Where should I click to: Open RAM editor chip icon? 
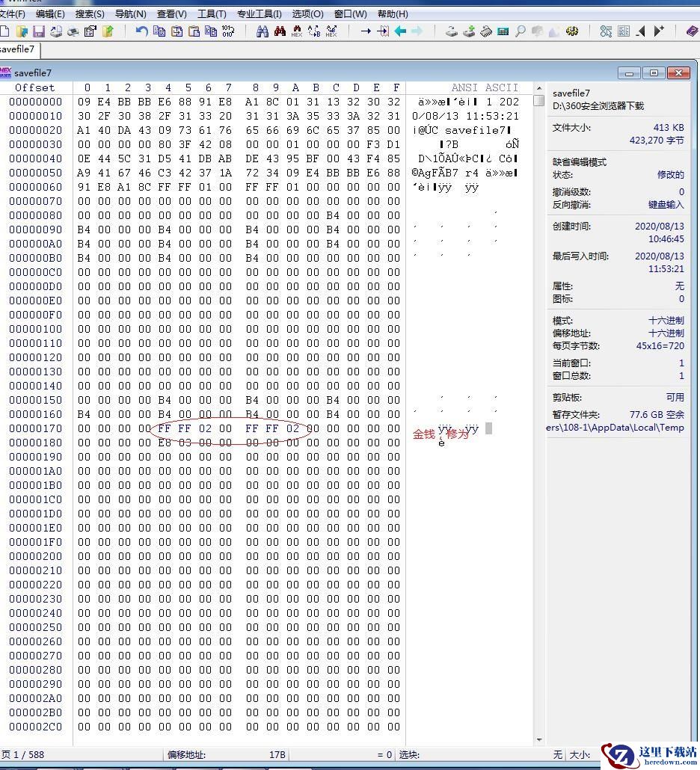(x=486, y=31)
